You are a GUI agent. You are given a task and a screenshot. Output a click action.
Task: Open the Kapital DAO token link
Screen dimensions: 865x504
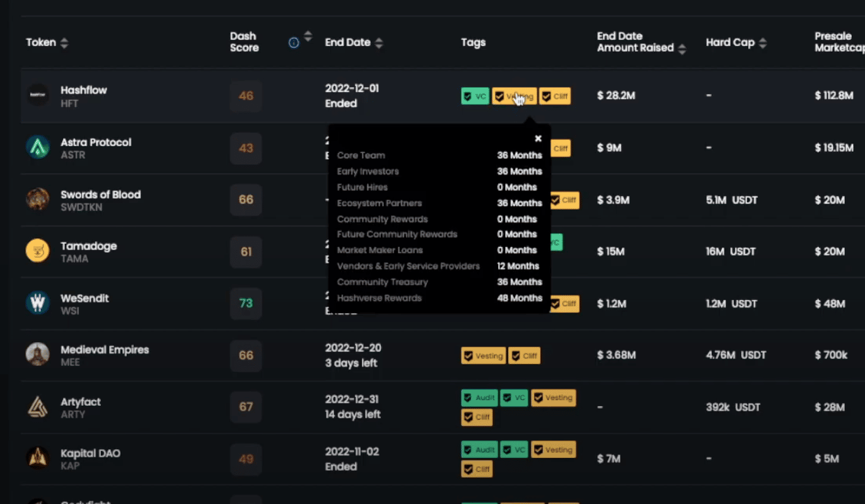90,454
